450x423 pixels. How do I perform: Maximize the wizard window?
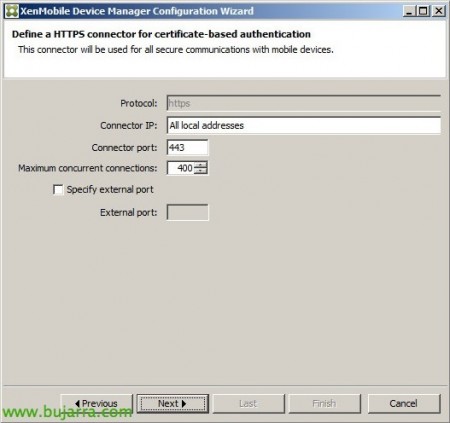423,11
